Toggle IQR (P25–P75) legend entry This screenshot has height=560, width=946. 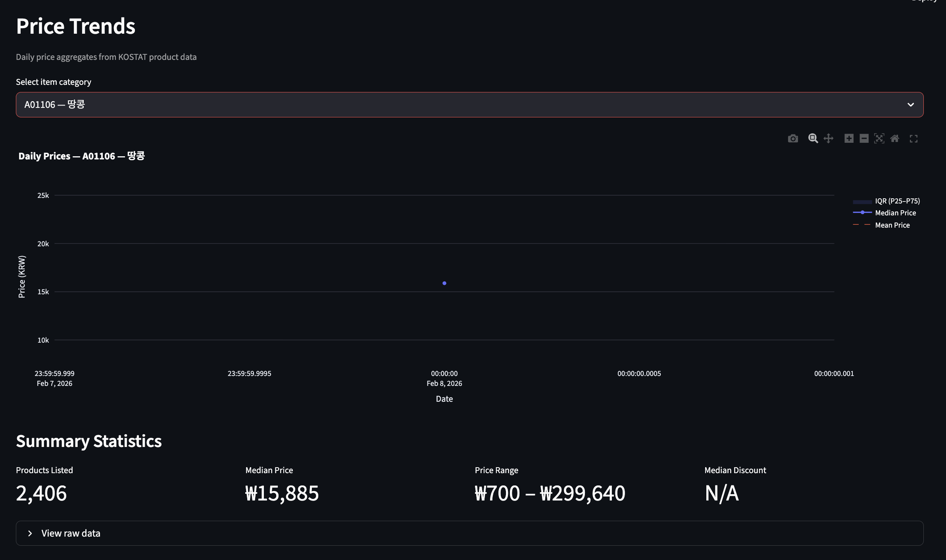(886, 201)
